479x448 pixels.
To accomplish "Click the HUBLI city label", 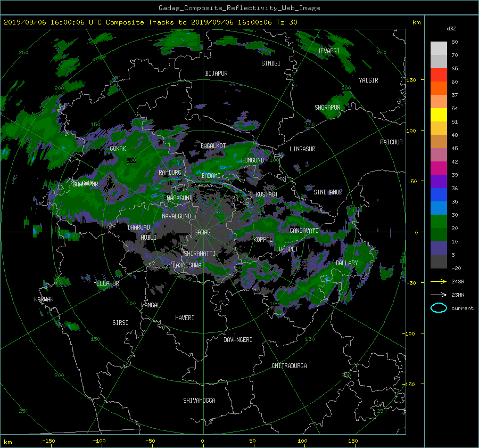I will pos(148,237).
